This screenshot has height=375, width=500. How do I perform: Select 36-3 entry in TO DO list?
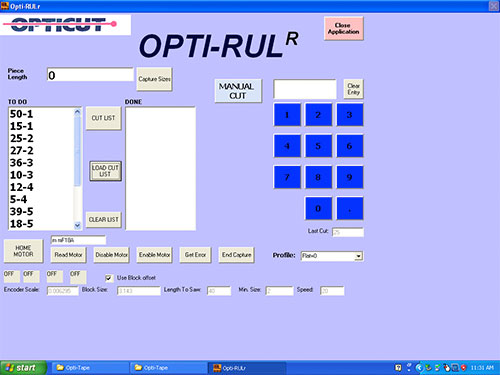point(41,163)
